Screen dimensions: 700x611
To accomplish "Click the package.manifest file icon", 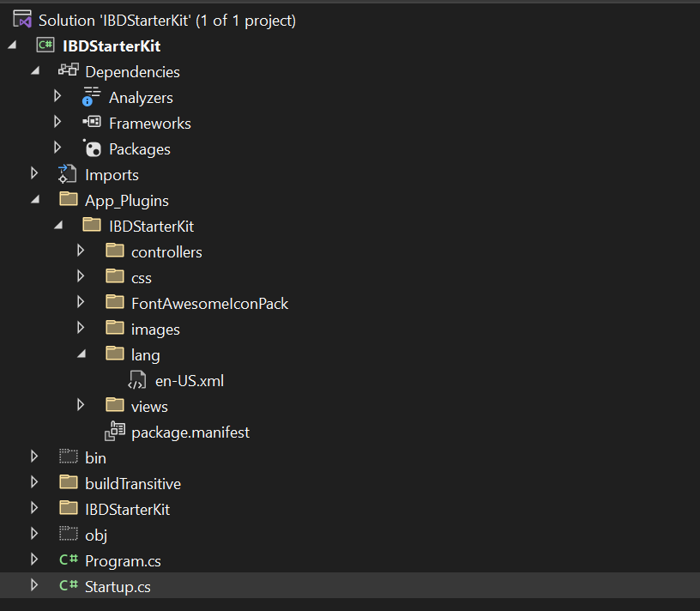I will (115, 432).
